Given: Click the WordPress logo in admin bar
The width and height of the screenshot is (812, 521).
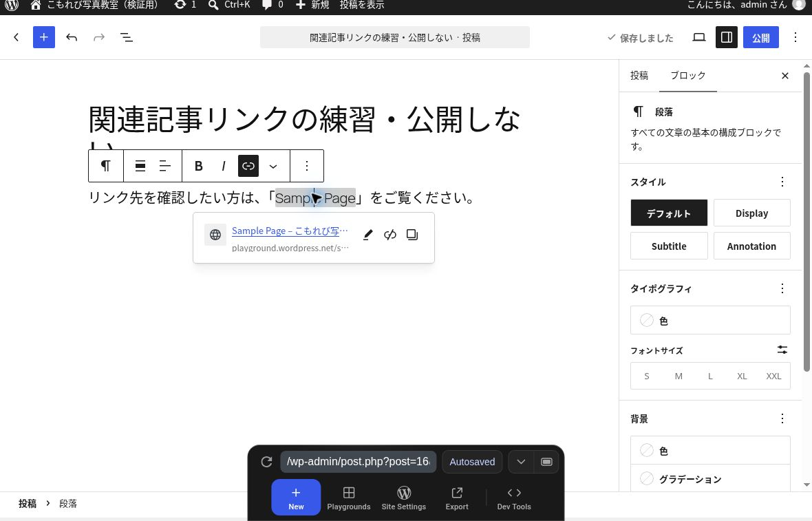Looking at the screenshot, I should (12, 6).
